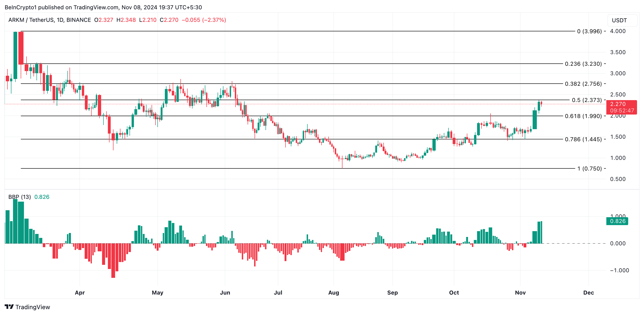Select the 0.5 (2.373) Fibonacci level label
The image size is (644, 315).
click(x=587, y=100)
